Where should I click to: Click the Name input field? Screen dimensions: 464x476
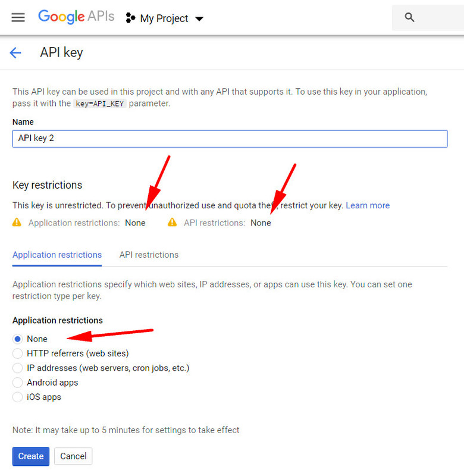tap(230, 139)
